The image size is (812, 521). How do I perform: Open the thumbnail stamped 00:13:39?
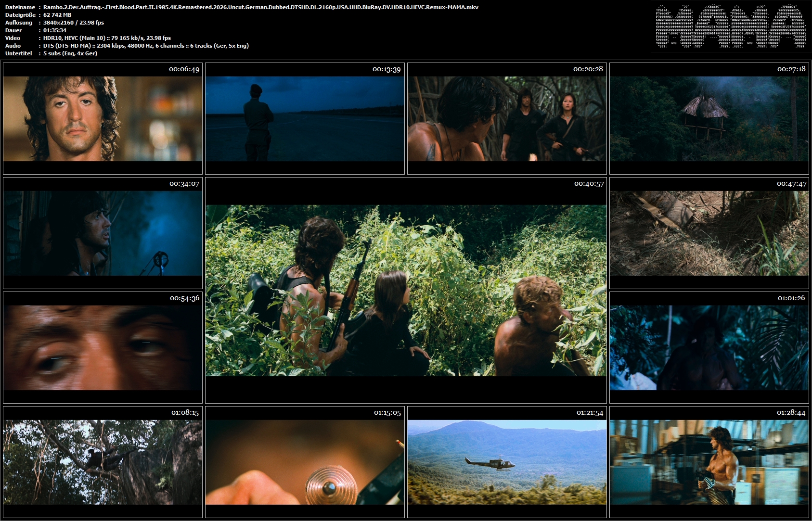(x=305, y=118)
